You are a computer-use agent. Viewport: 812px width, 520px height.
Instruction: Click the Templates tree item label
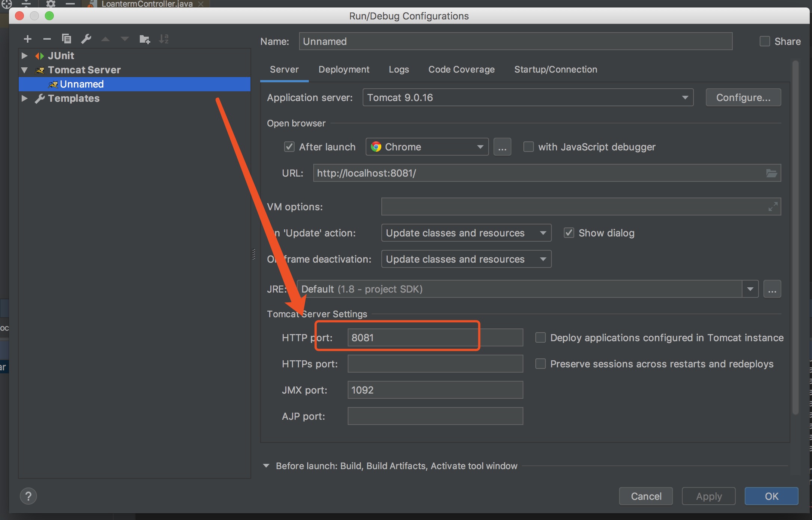[74, 98]
